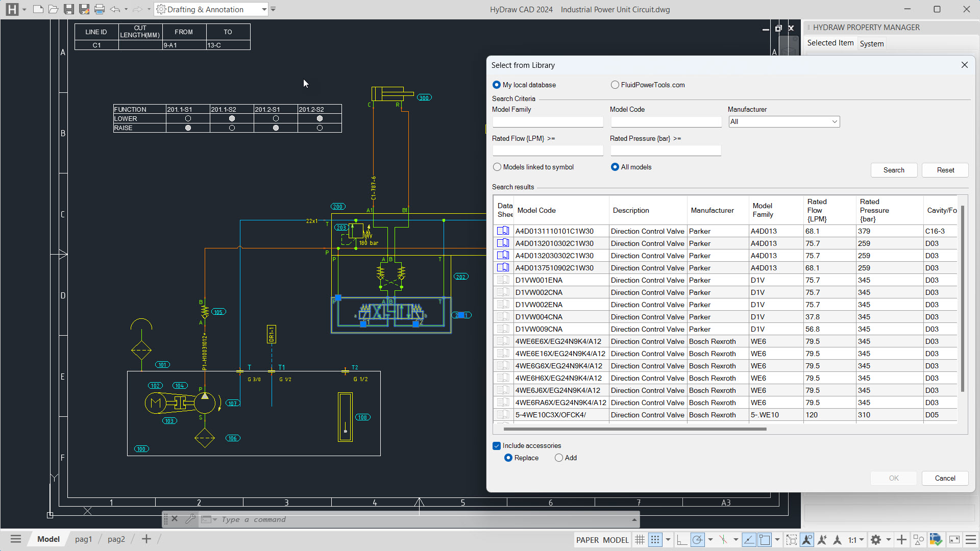Print the drawing with printer icon

(x=100, y=9)
